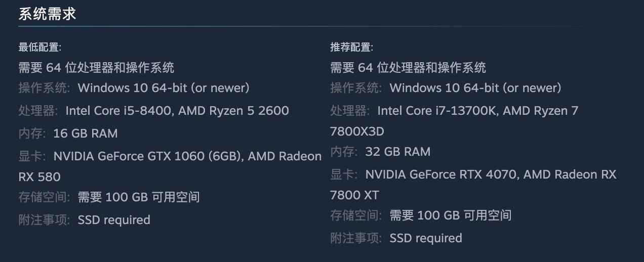Click the RX 580 graphics card text
The image size is (644, 262).
pyautogui.click(x=39, y=177)
